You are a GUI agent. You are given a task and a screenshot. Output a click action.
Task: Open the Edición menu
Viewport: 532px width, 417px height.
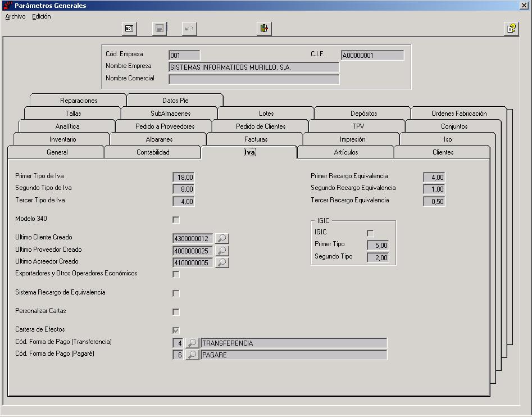click(42, 16)
